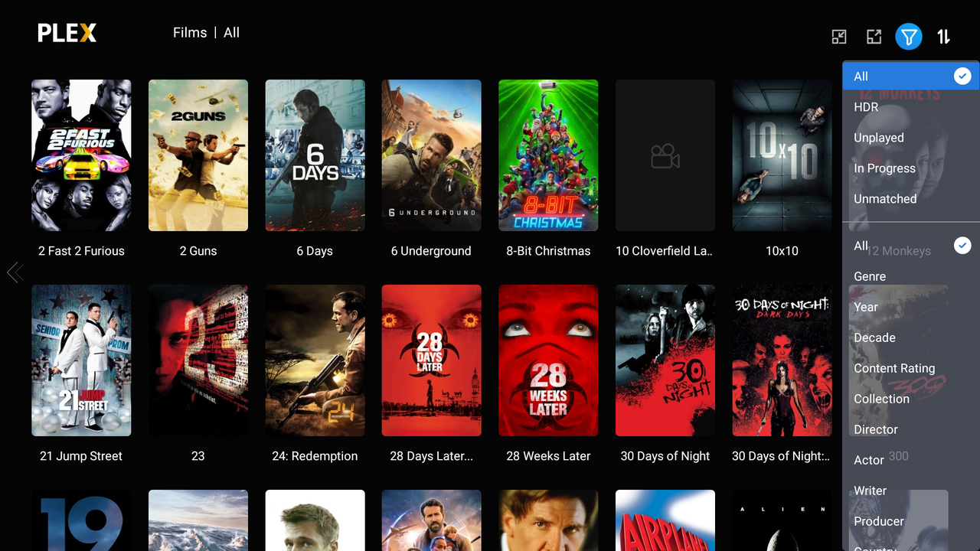This screenshot has width=980, height=551.
Task: Choose the In Progress filter
Action: [x=911, y=168]
